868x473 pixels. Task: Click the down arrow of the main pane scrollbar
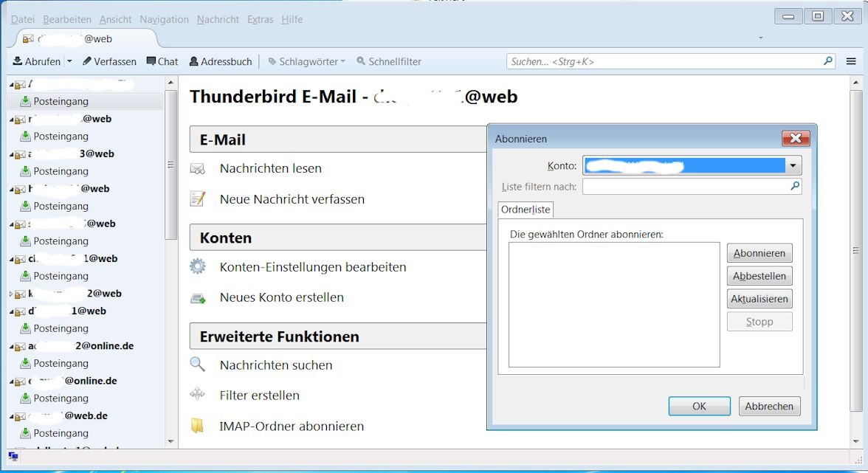[856, 441]
